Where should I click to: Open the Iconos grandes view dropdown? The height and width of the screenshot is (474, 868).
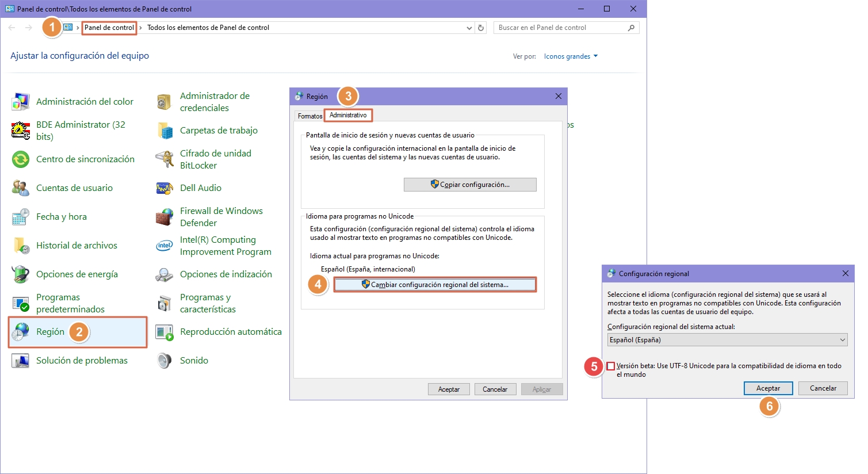(571, 56)
